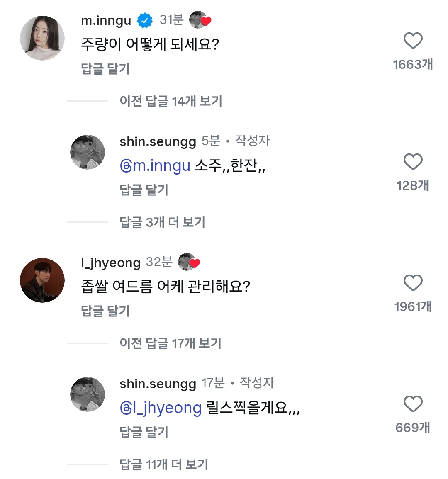Reply to m.inngu via 답글 달기
This screenshot has height=479, width=448.
coord(105,68)
